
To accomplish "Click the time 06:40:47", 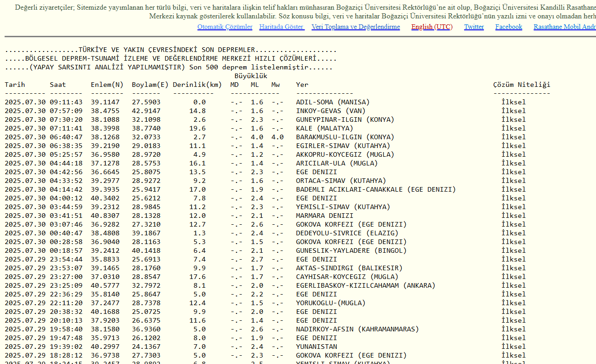I will pyautogui.click(x=66, y=137).
